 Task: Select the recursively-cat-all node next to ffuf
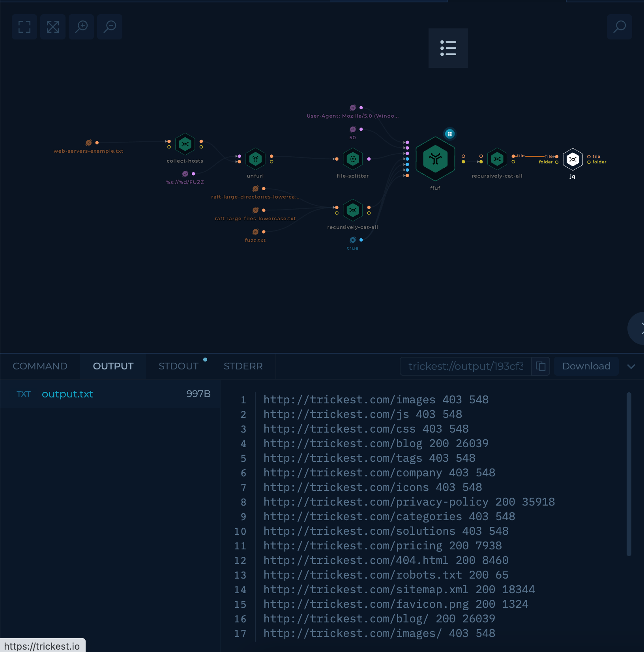pos(497,159)
